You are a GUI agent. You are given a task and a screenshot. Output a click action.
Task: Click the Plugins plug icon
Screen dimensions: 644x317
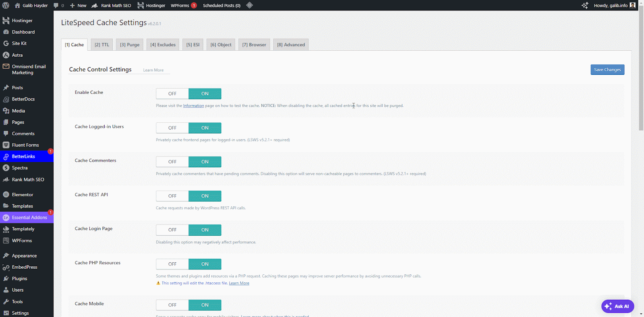(x=6, y=278)
